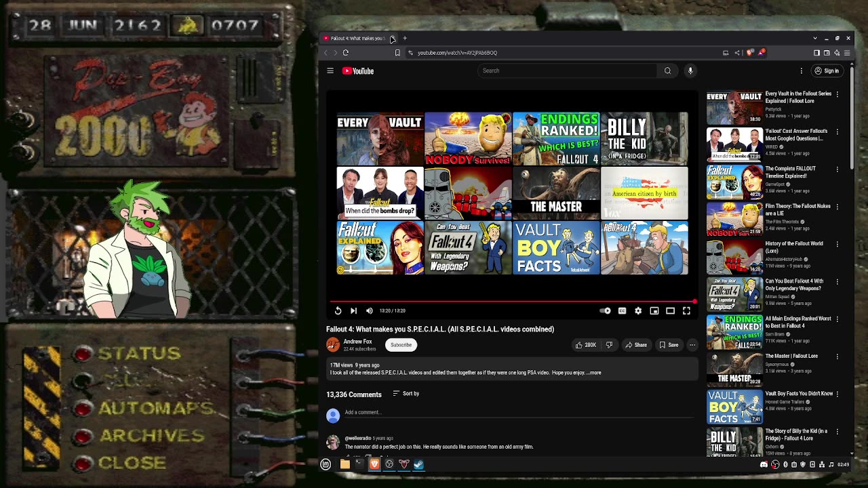Expand the description with ...more
The image size is (868, 488).
pos(593,373)
